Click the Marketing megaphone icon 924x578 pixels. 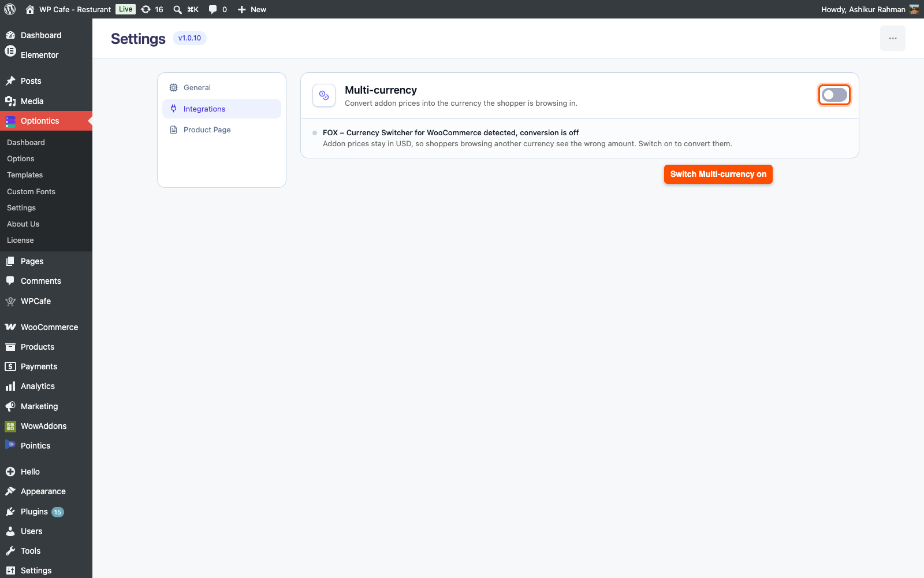(x=10, y=406)
